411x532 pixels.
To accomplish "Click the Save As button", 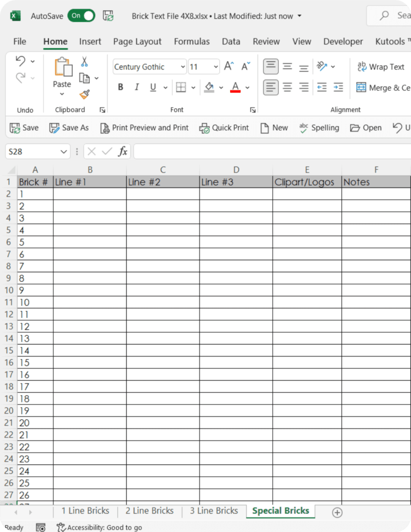I will coord(69,128).
